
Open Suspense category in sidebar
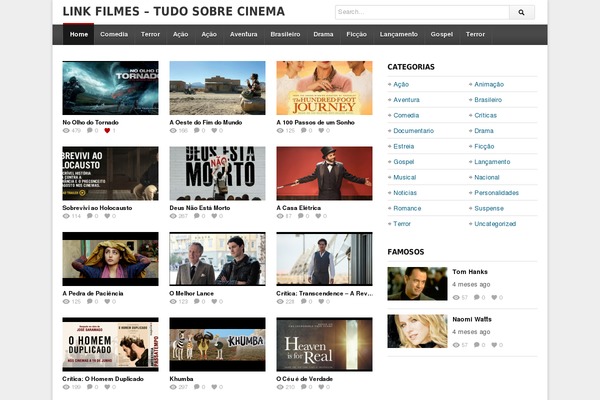(489, 208)
